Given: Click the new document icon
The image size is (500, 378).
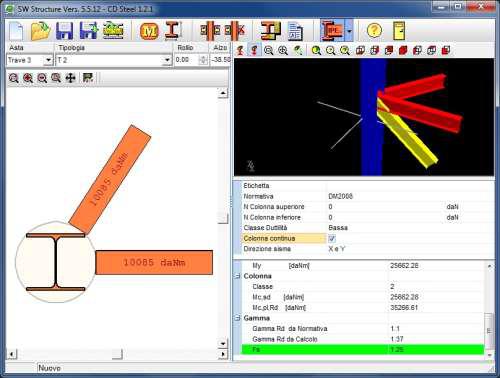Looking at the screenshot, I should coord(16,31).
